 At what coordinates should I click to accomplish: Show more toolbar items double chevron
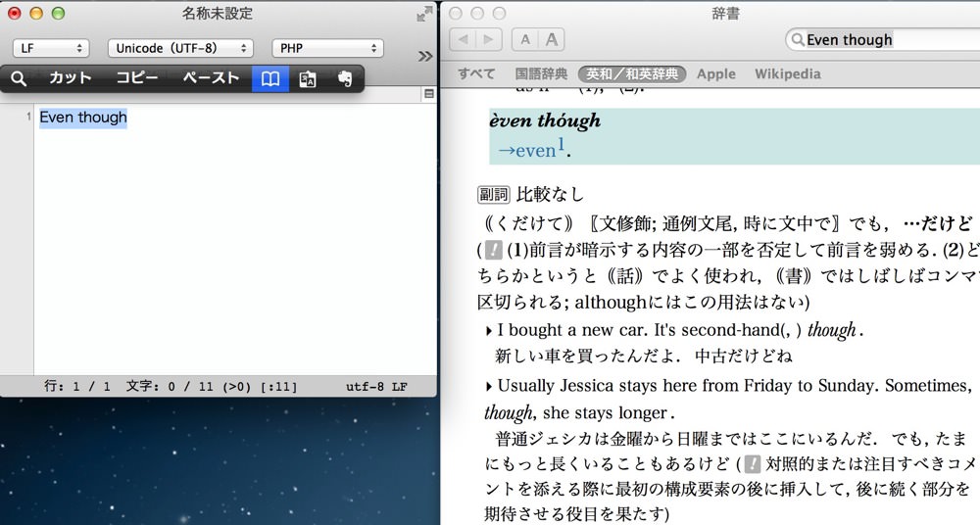tap(425, 56)
